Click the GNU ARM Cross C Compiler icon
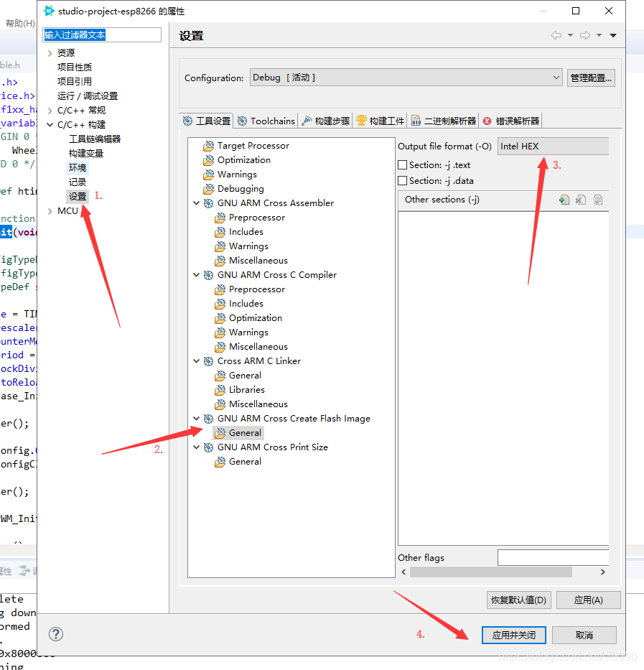Image resolution: width=644 pixels, height=670 pixels. coord(208,275)
